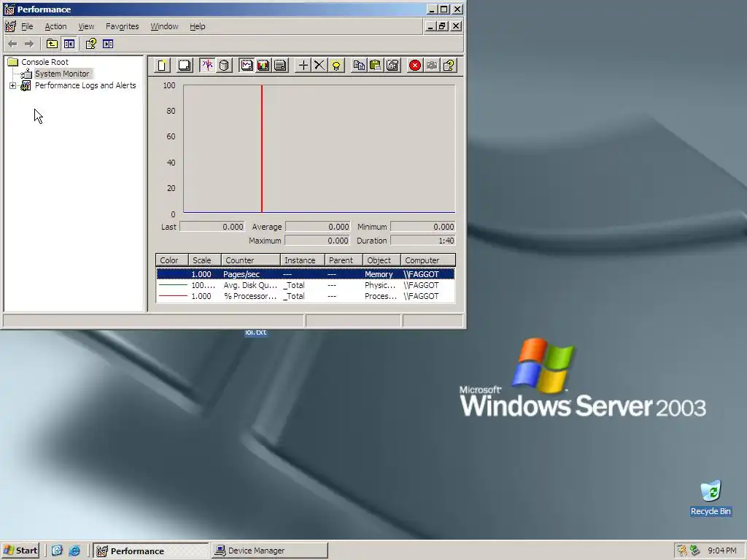Click the Show Desktop quick launch icon
Image resolution: width=747 pixels, height=560 pixels.
57,551
